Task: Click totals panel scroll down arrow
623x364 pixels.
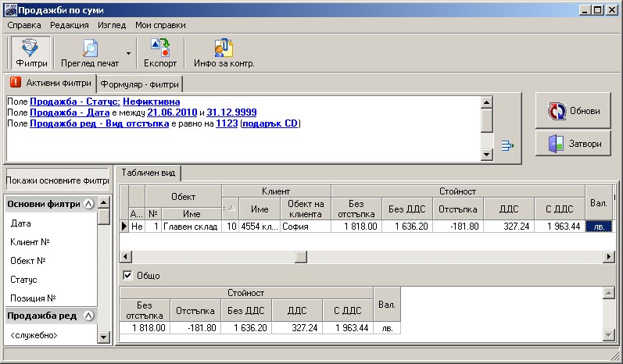Action: pyautogui.click(x=609, y=335)
